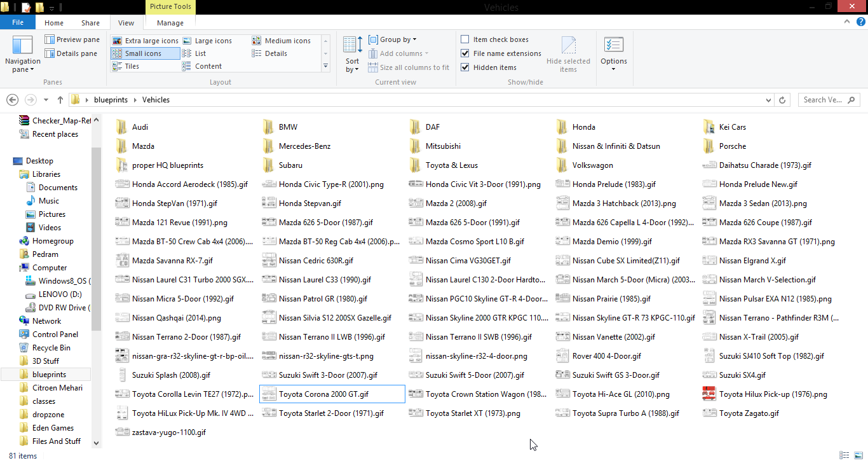
Task: Uncheck Hidden items option
Action: tap(465, 67)
